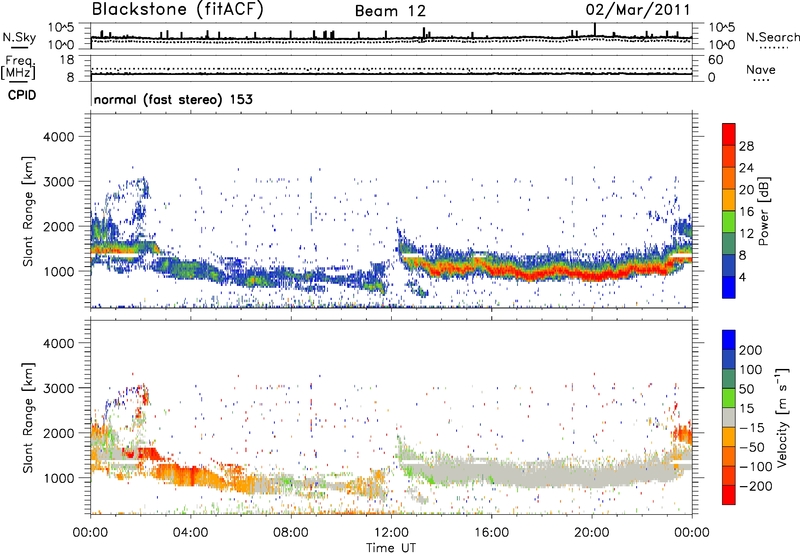Image resolution: width=800 pixels, height=554 pixels.
Task: Click the '24' label on the power scale
Action: pos(746,168)
